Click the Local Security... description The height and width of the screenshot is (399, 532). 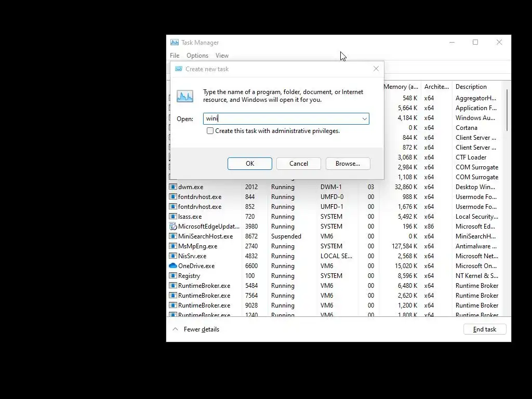477,217
